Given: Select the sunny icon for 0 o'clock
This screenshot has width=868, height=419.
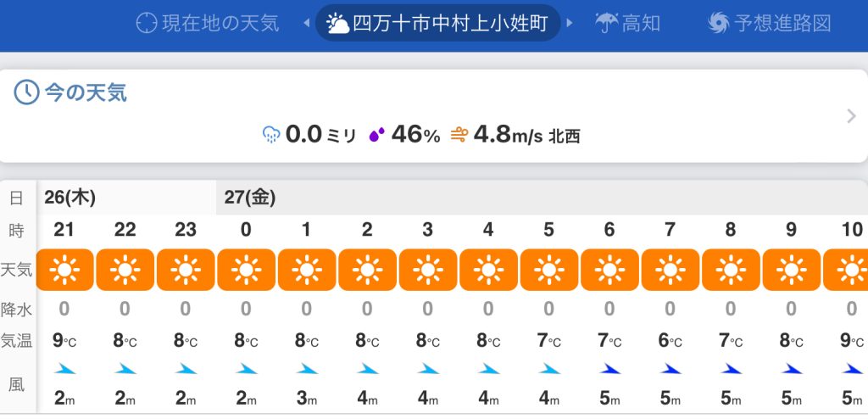Looking at the screenshot, I should point(246,270).
